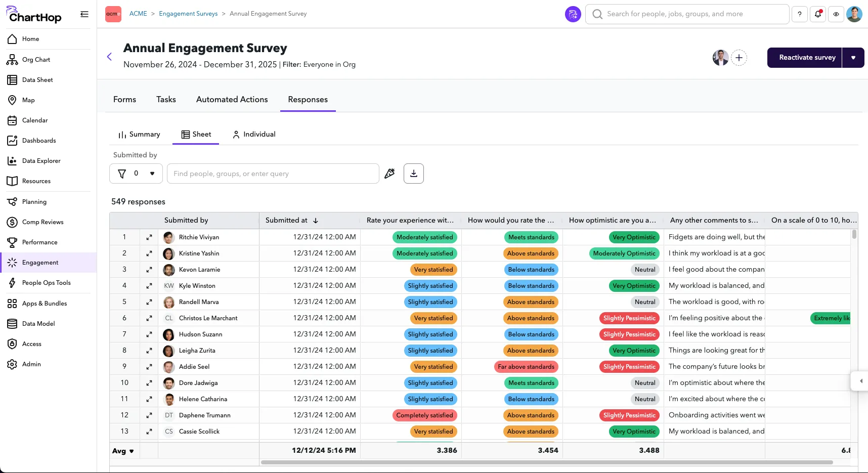Click the horizontal table scrollbar
Viewport: 868px width, 473px height.
(x=547, y=462)
